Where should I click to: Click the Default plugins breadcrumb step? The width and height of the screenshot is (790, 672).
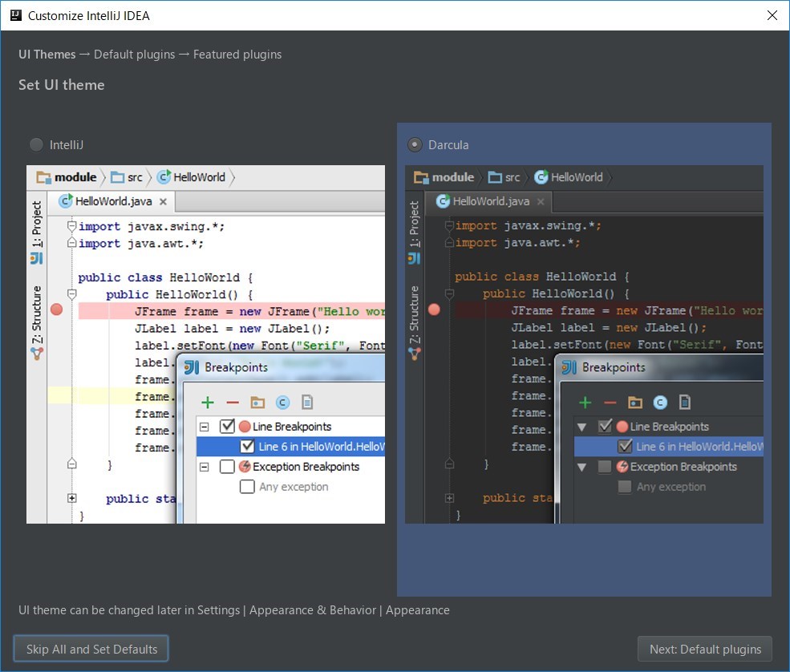[135, 55]
